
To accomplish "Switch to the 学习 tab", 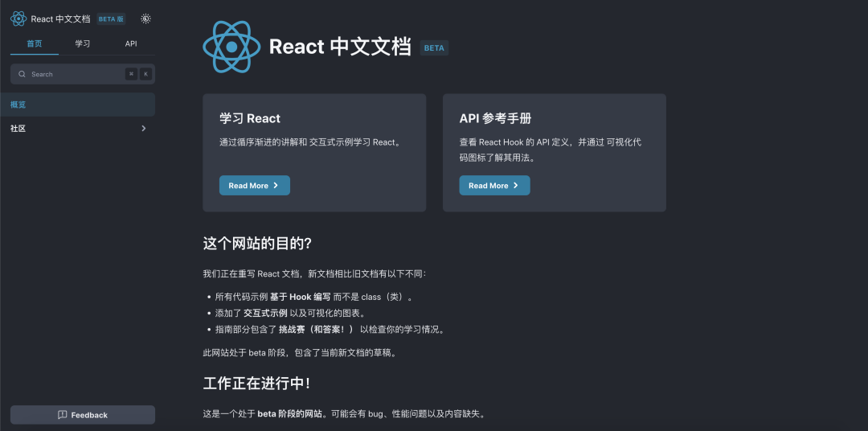I will [83, 43].
